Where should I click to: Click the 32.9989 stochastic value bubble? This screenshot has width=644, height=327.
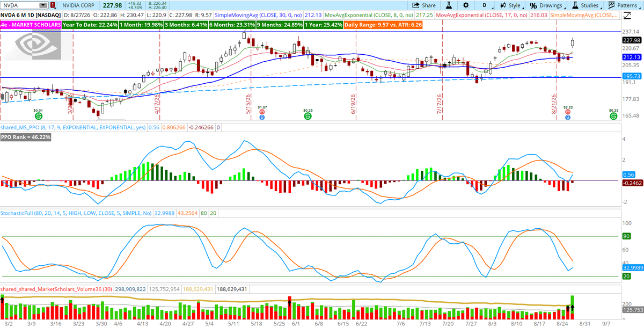click(633, 267)
